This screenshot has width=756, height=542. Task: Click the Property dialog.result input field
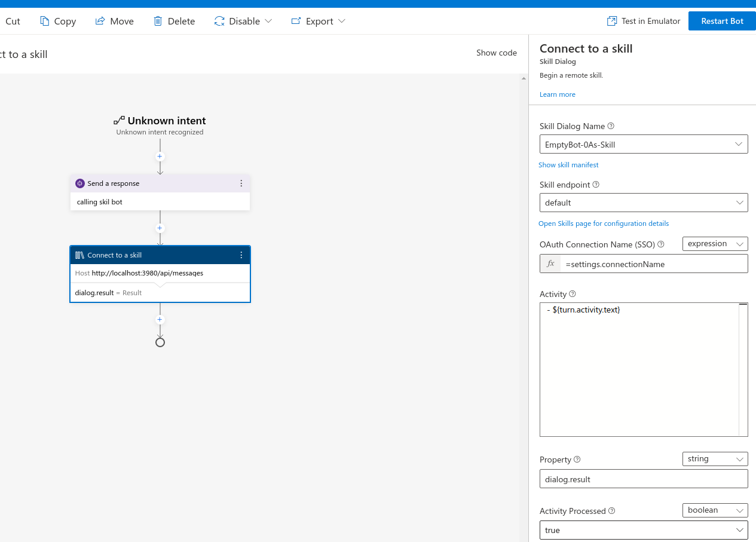pos(644,479)
